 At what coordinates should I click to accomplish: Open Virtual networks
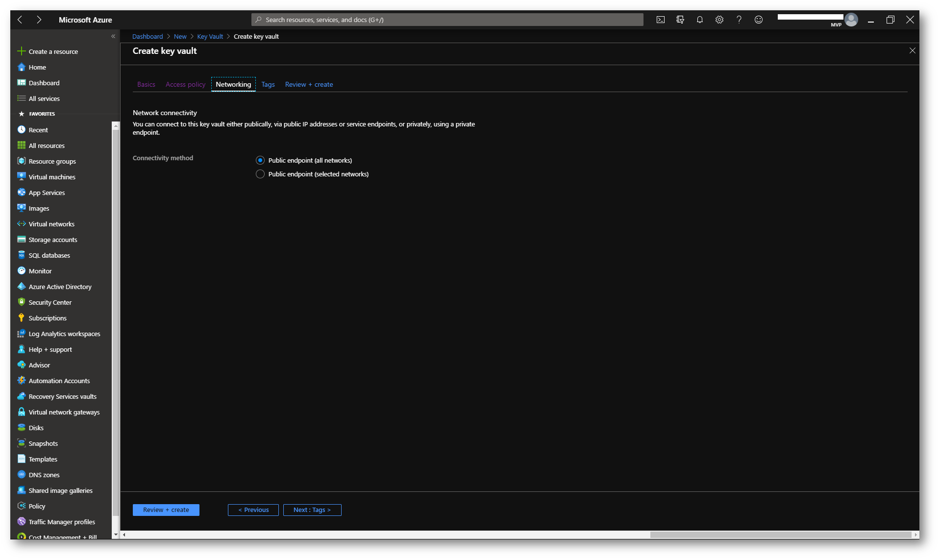click(x=51, y=224)
